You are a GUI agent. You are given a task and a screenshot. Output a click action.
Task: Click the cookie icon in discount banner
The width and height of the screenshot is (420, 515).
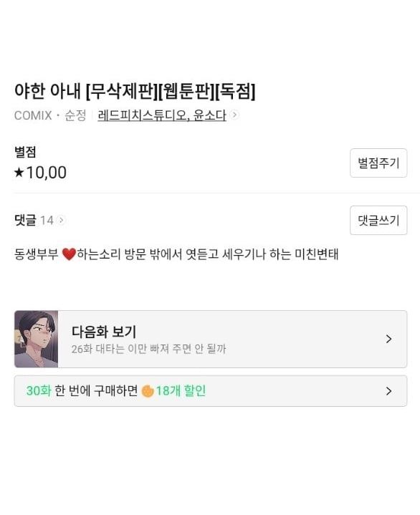point(147,391)
